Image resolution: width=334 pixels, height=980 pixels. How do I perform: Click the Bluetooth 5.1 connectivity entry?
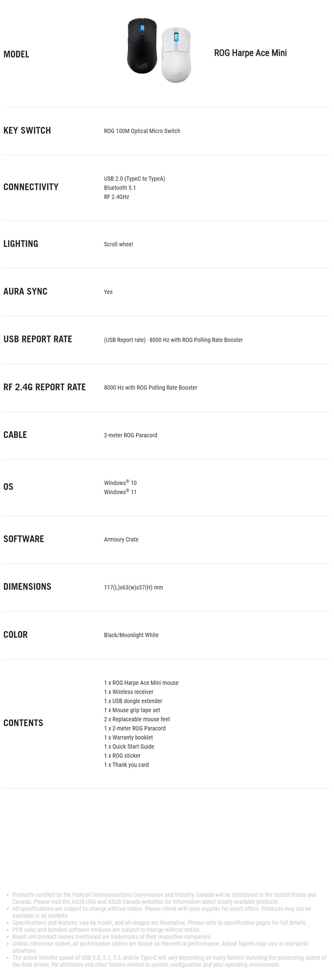[x=120, y=188]
